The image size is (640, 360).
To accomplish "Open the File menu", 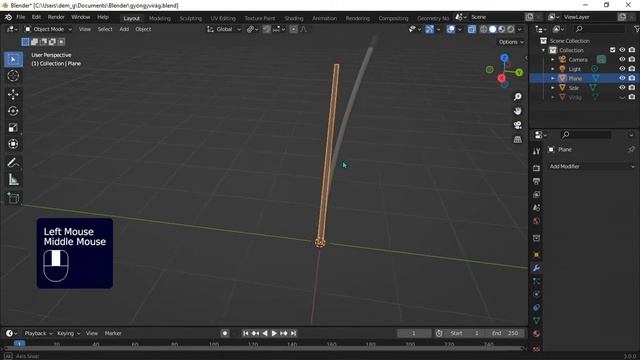I will coord(21,17).
